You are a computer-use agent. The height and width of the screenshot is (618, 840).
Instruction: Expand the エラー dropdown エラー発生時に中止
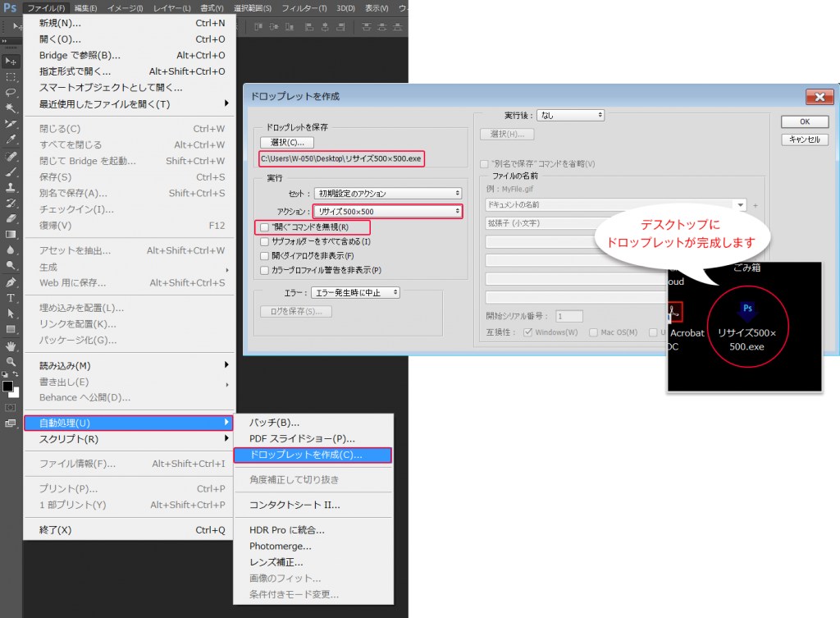pos(356,293)
